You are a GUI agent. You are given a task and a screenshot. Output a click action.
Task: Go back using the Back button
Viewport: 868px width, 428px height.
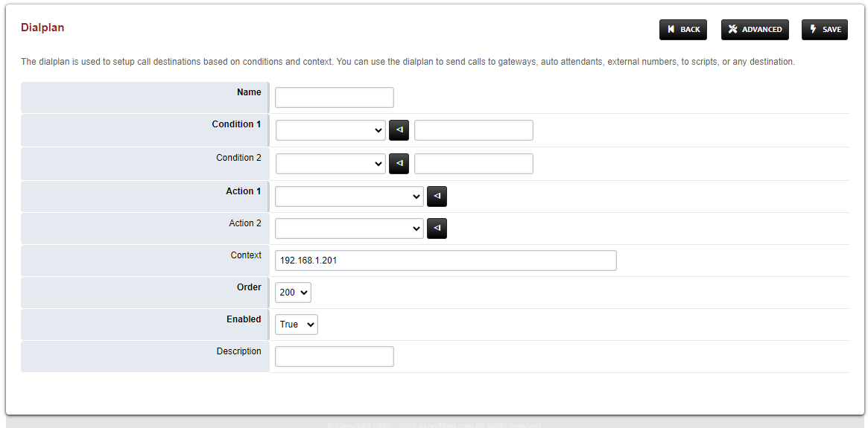pos(682,30)
